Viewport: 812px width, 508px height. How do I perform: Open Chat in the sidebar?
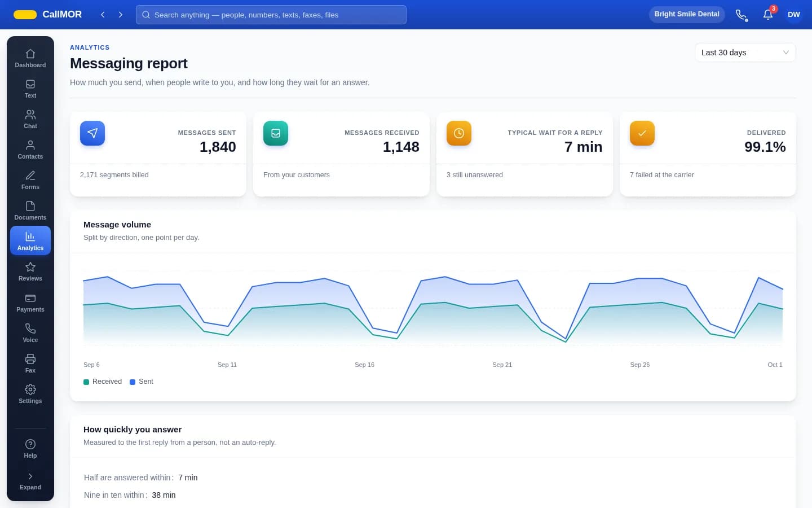tap(30, 119)
